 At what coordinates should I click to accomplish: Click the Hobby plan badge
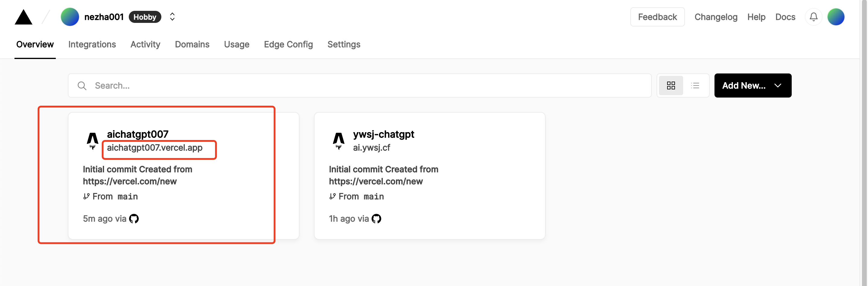click(x=145, y=17)
